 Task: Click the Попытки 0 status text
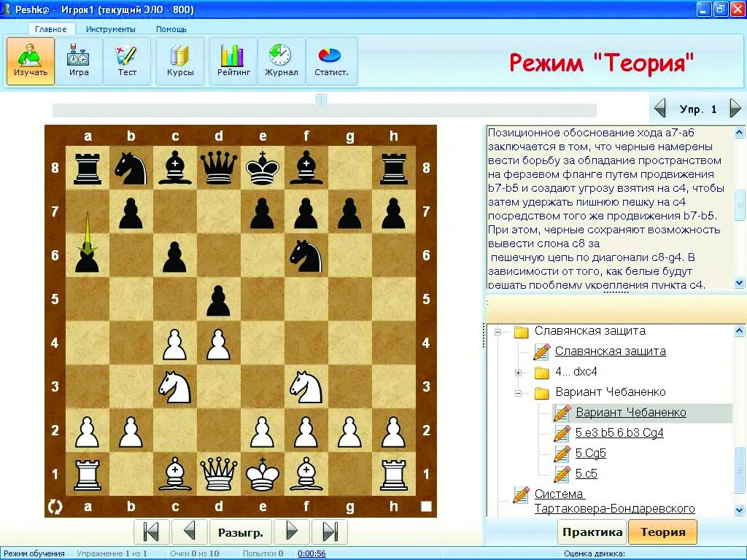coord(263,554)
